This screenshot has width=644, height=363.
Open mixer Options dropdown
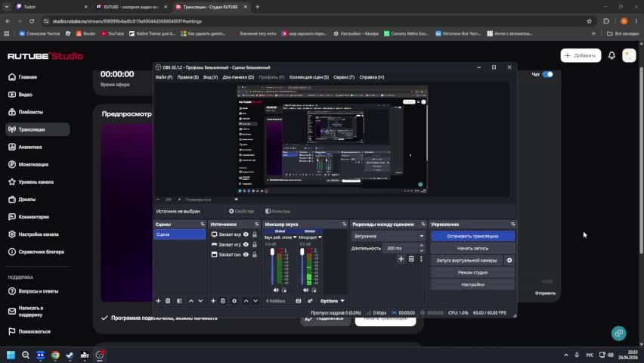click(333, 301)
